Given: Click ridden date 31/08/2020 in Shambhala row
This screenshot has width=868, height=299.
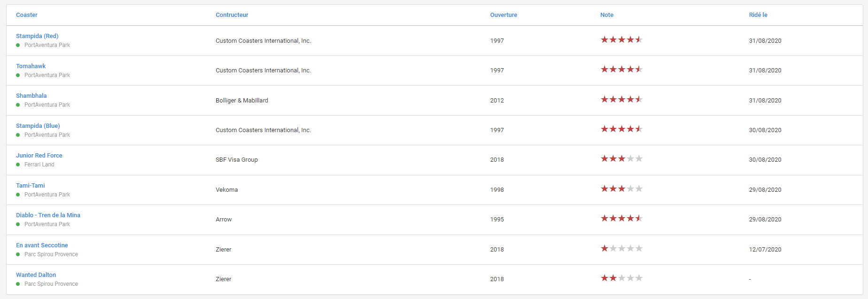Looking at the screenshot, I should tap(765, 101).
